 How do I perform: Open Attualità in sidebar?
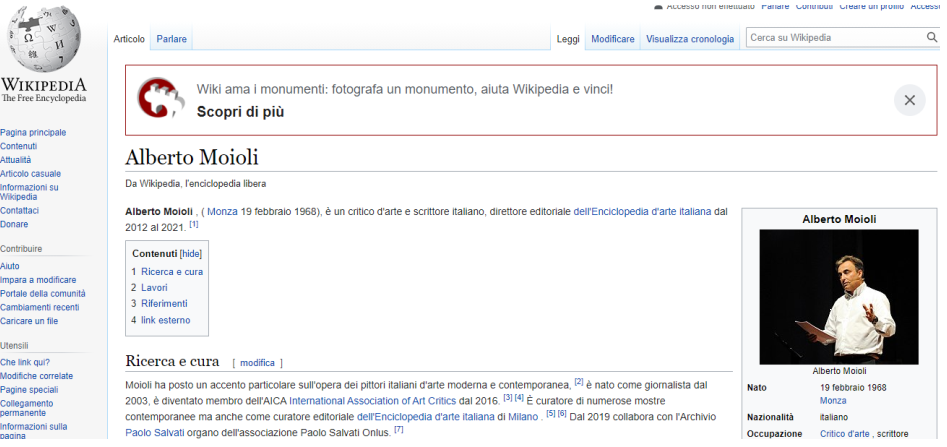[16, 160]
